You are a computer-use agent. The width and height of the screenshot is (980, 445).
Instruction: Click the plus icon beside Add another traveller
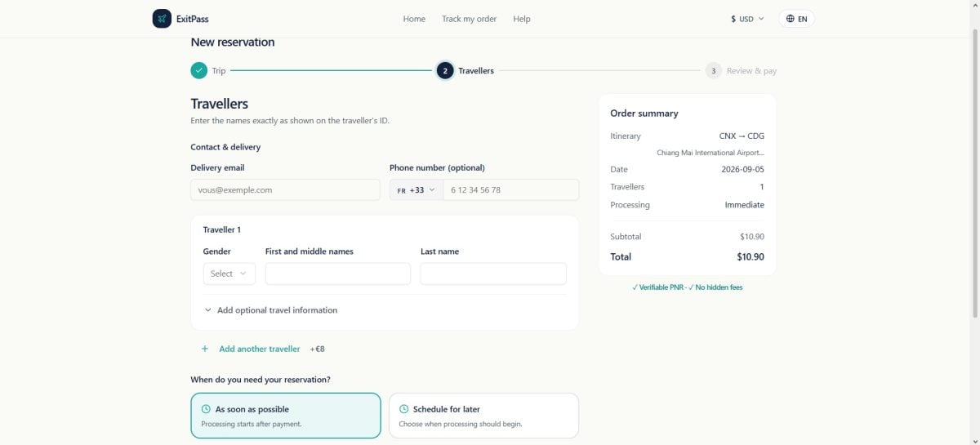(x=205, y=349)
